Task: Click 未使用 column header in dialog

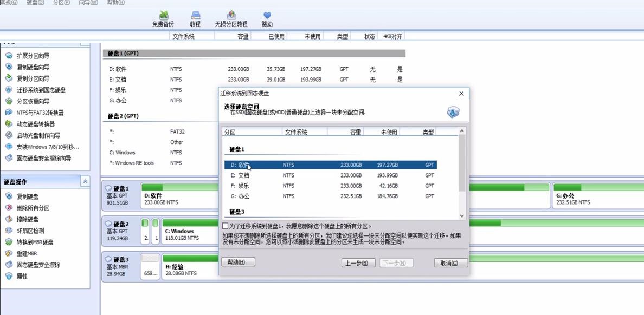Action: pyautogui.click(x=382, y=132)
